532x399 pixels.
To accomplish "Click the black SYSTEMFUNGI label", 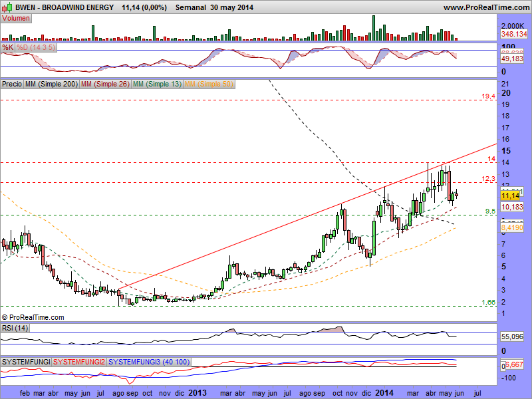I will click(26, 362).
